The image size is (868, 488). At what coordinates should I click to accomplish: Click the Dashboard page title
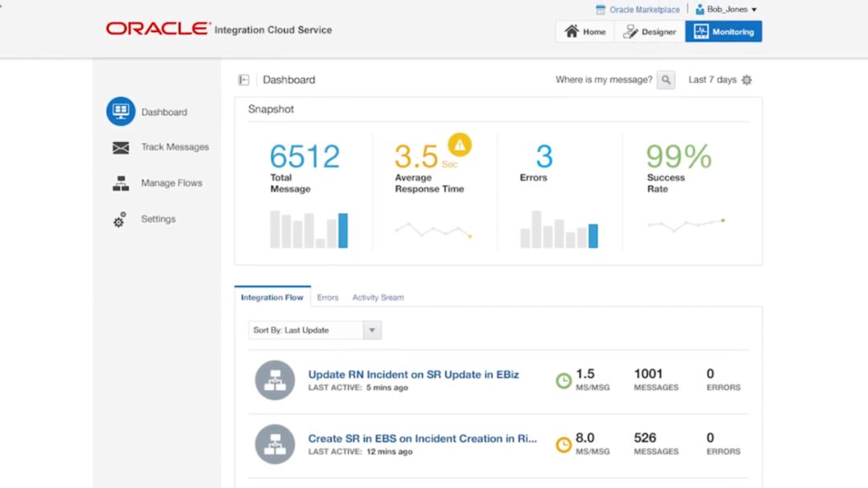point(289,80)
